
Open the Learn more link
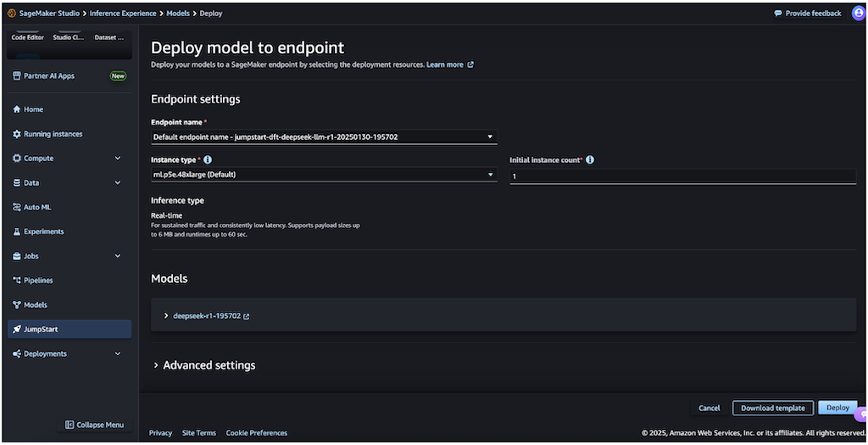pos(446,64)
